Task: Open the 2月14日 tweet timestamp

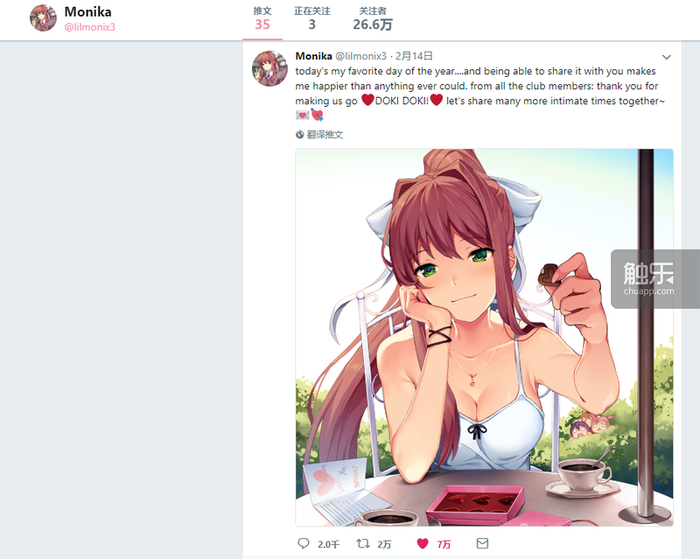Action: click(x=414, y=56)
